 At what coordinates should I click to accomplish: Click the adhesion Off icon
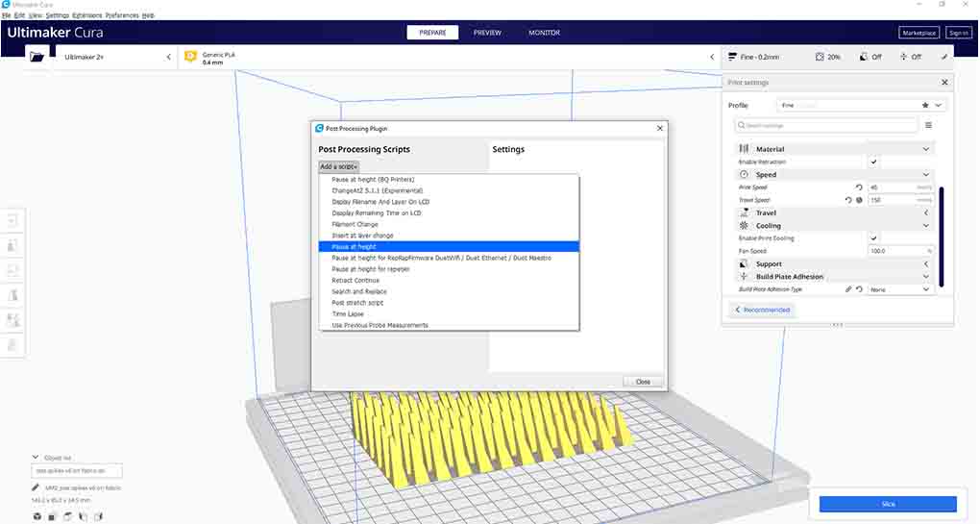(903, 57)
